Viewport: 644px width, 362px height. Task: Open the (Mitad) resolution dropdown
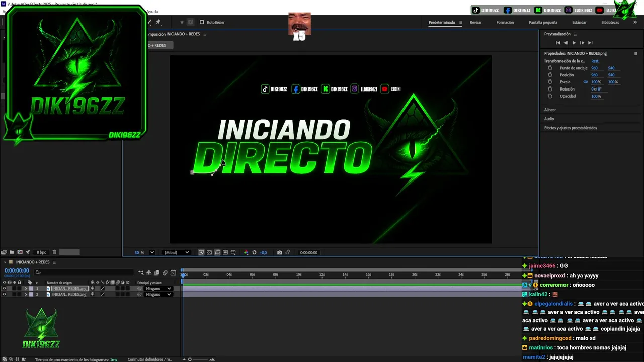(x=176, y=252)
